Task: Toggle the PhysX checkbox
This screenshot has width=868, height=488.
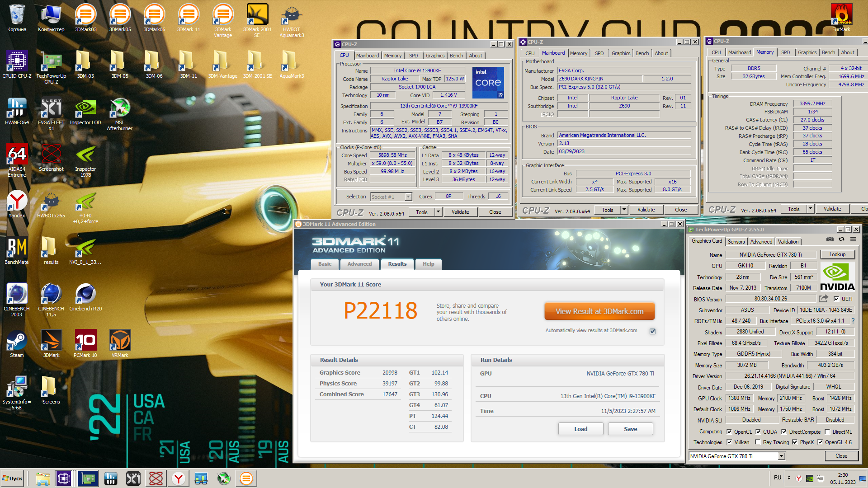Action: 795,442
